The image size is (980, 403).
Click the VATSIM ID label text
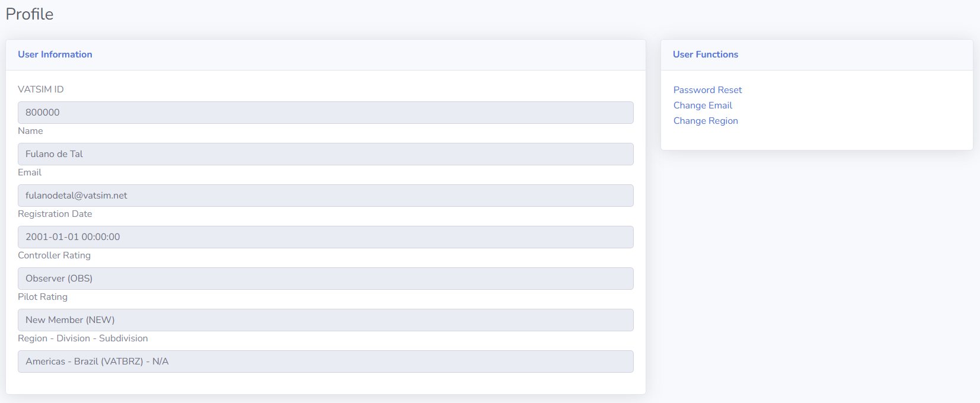point(41,89)
